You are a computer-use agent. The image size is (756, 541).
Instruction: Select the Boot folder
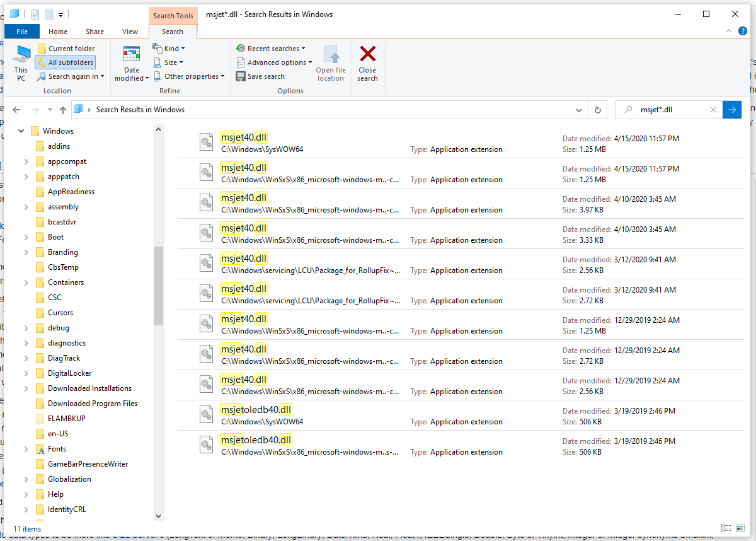(x=55, y=237)
